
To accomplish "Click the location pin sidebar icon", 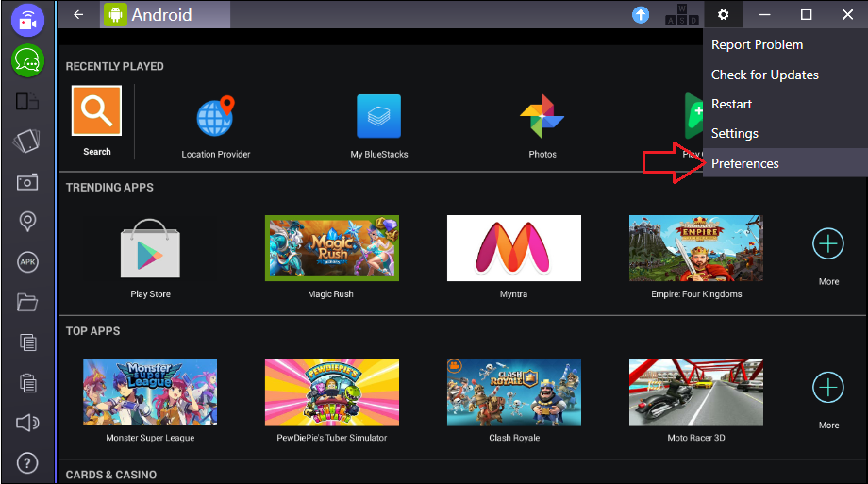I will click(27, 222).
